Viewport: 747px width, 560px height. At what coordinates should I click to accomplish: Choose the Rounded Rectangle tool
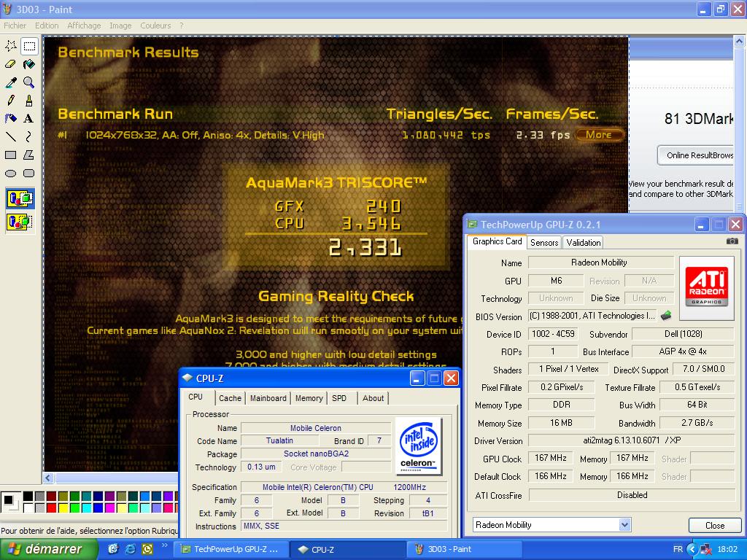pos(29,174)
